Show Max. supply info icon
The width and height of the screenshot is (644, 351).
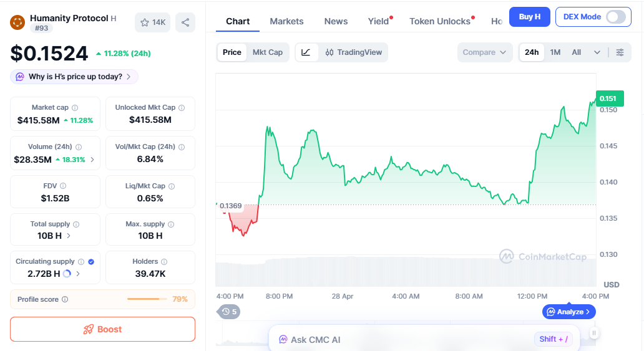[171, 224]
